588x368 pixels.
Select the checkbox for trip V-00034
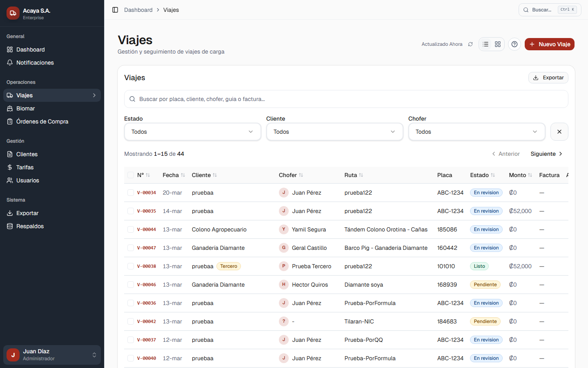pyautogui.click(x=131, y=193)
